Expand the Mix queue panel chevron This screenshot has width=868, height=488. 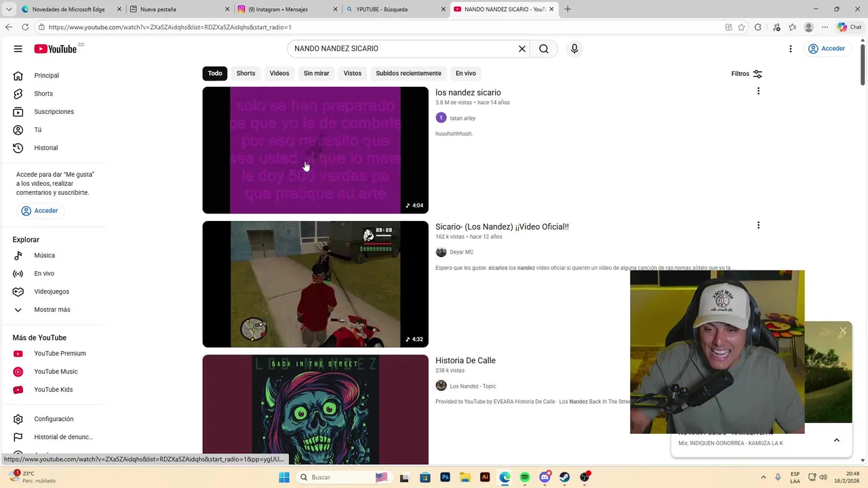837,440
